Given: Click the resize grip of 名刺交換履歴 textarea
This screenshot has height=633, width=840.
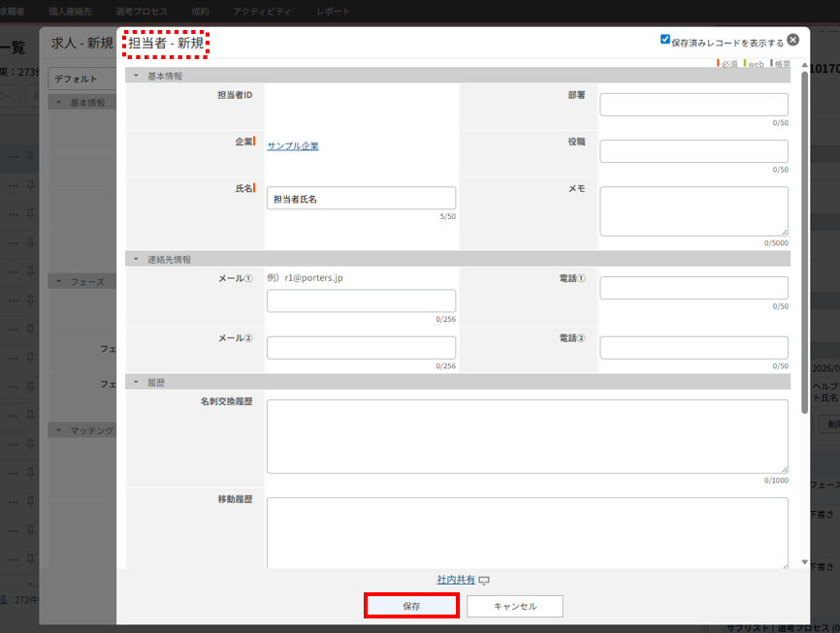Looking at the screenshot, I should click(x=783, y=467).
